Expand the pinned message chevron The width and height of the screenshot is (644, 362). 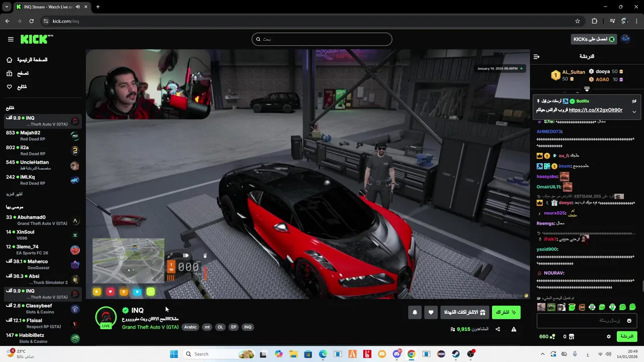pyautogui.click(x=634, y=112)
